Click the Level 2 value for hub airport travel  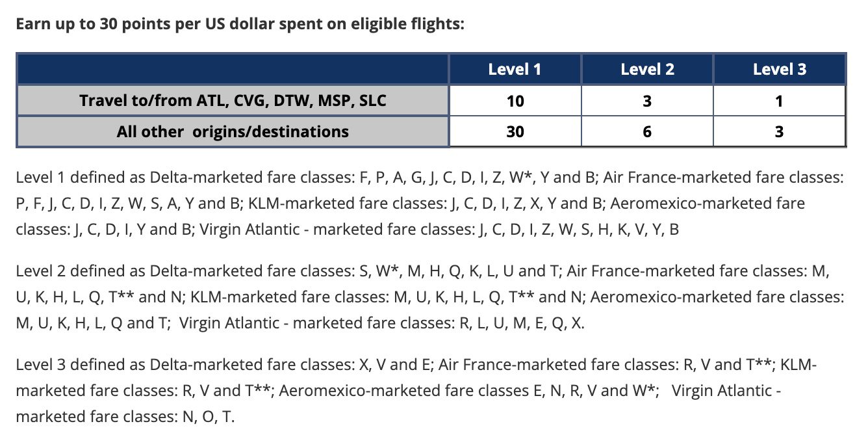[647, 101]
